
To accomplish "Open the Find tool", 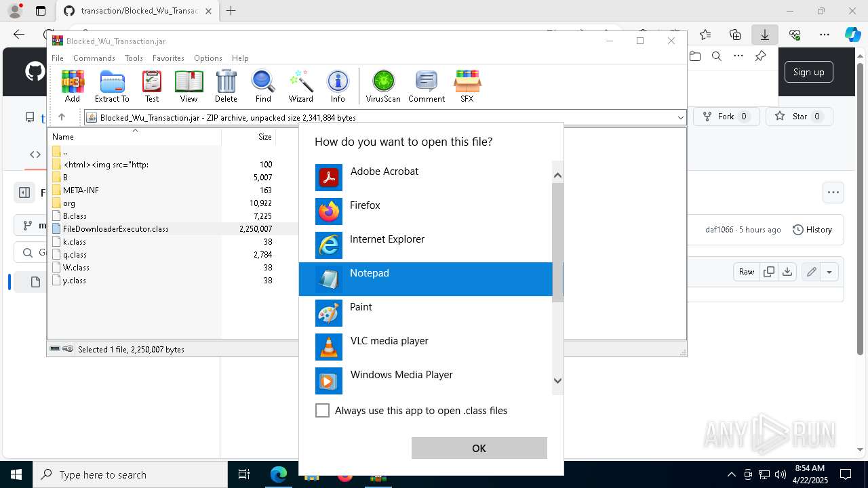I will (263, 86).
